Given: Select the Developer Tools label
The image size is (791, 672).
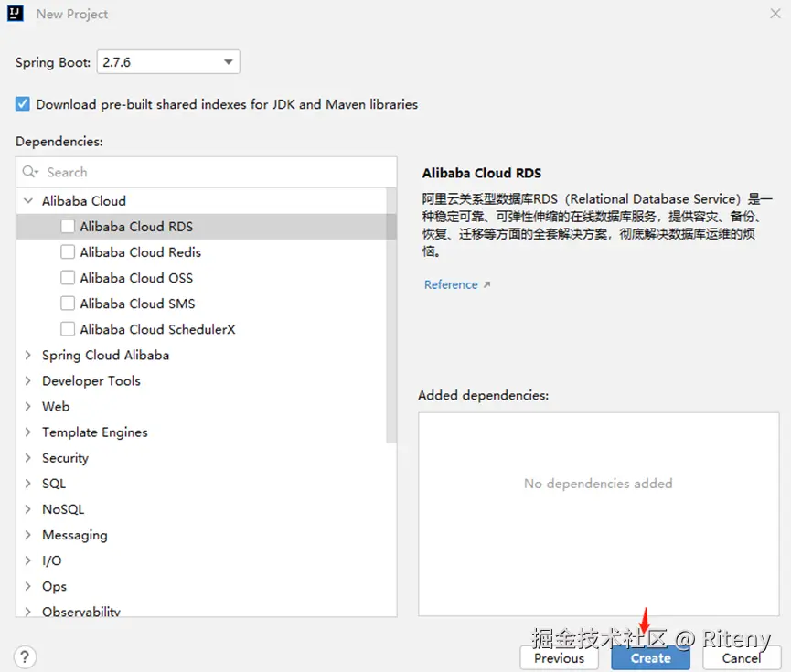Looking at the screenshot, I should click(x=91, y=381).
